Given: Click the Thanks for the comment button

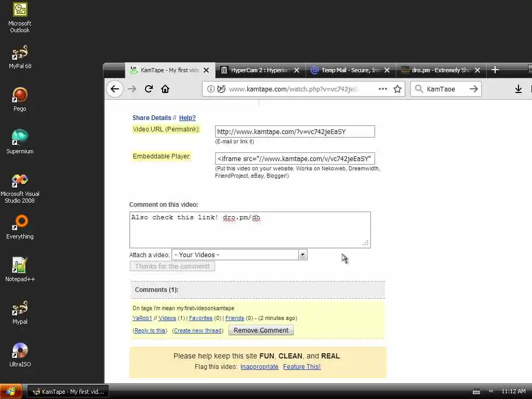Looking at the screenshot, I should [x=172, y=267].
